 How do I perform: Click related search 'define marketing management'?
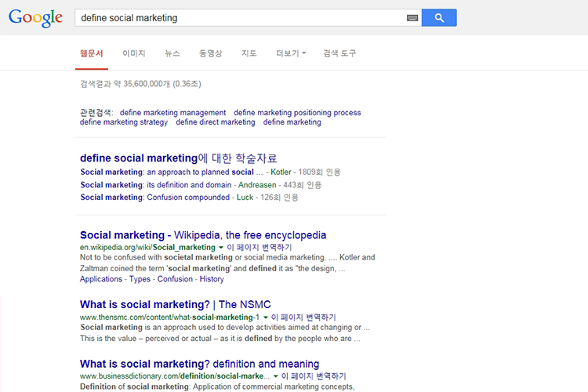click(173, 113)
